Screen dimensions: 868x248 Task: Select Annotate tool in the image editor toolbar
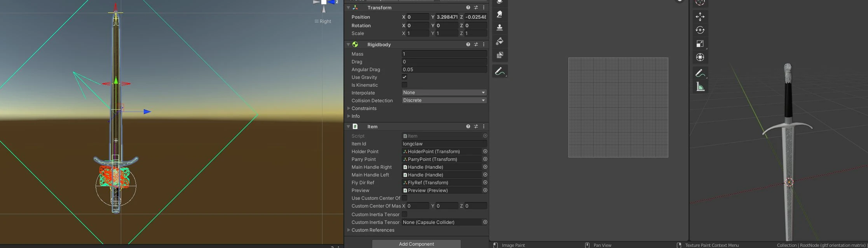click(500, 71)
